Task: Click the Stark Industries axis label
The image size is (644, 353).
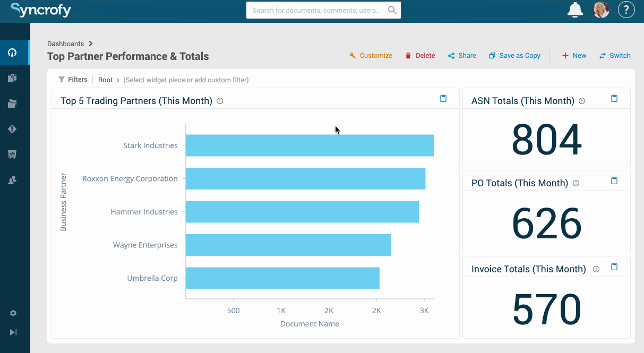Action: click(150, 145)
